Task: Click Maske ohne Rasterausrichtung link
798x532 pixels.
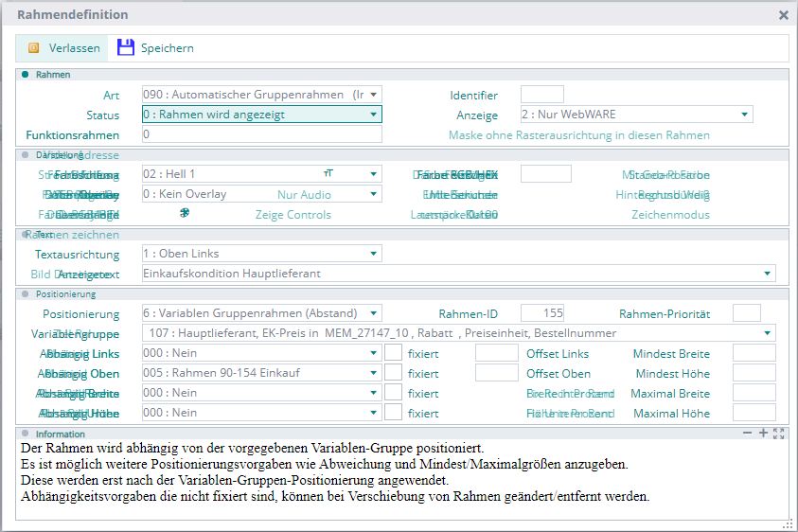Action: [x=578, y=135]
